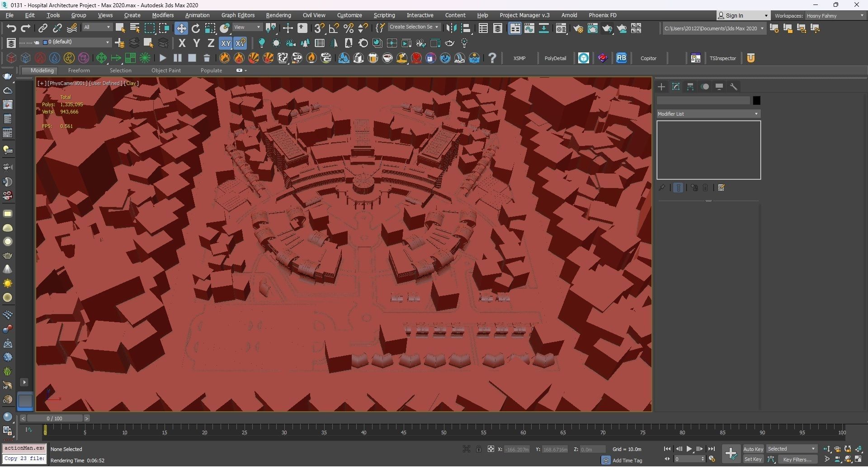Restrict transform to the X axis

click(x=182, y=43)
